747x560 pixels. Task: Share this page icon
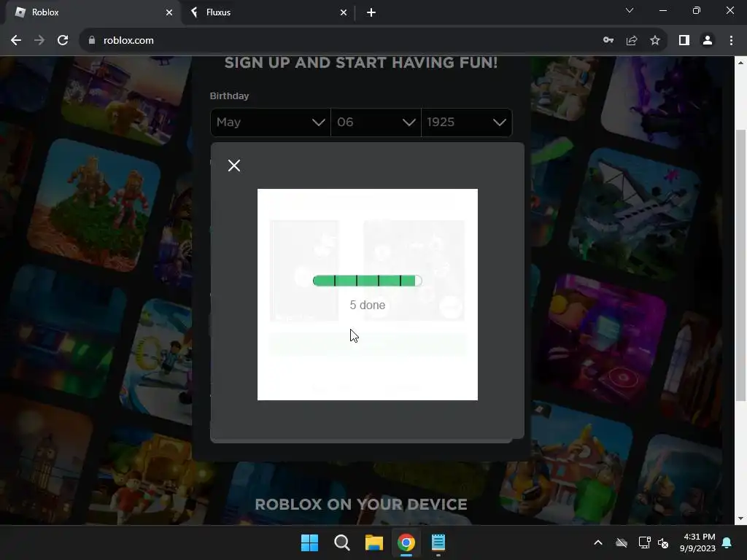(632, 41)
